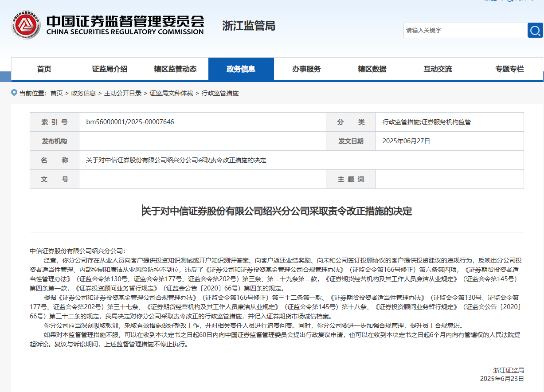This screenshot has height=392, width=544.
Task: Select the highlighted 政务信息 tab
Action: click(x=241, y=69)
